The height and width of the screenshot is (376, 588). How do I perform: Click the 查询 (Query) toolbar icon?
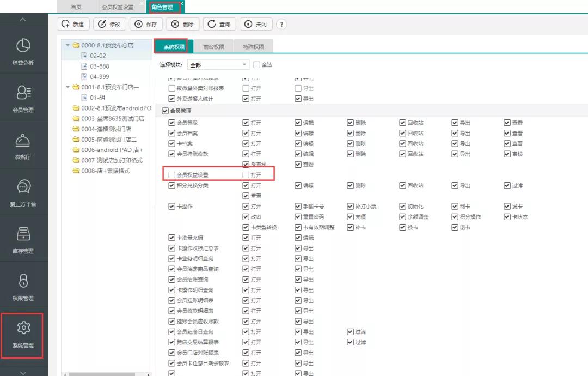point(219,24)
